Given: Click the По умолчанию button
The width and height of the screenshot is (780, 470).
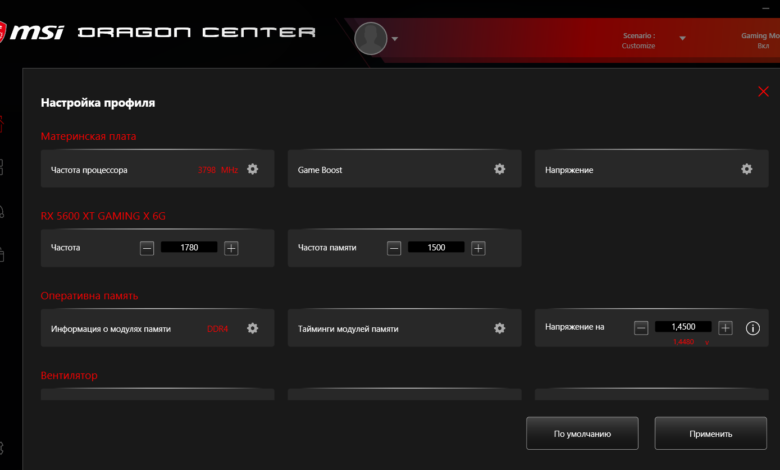Looking at the screenshot, I should [x=582, y=433].
